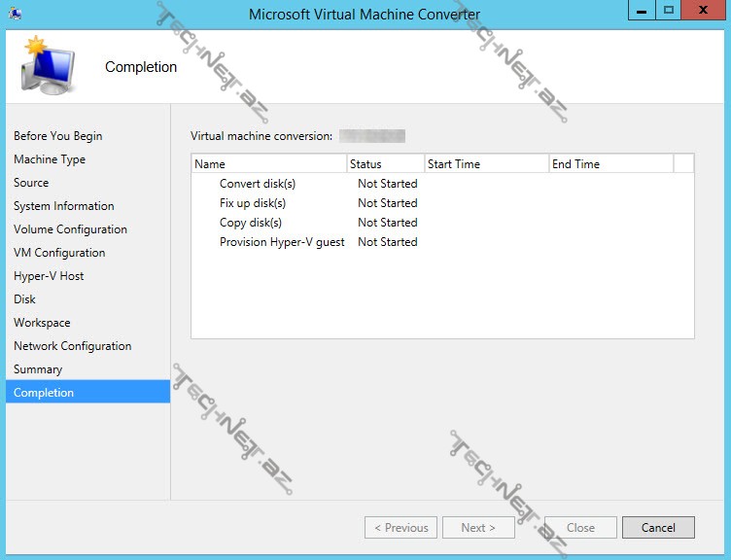Select VM Configuration in sidebar
This screenshot has width=731, height=560.
click(59, 253)
